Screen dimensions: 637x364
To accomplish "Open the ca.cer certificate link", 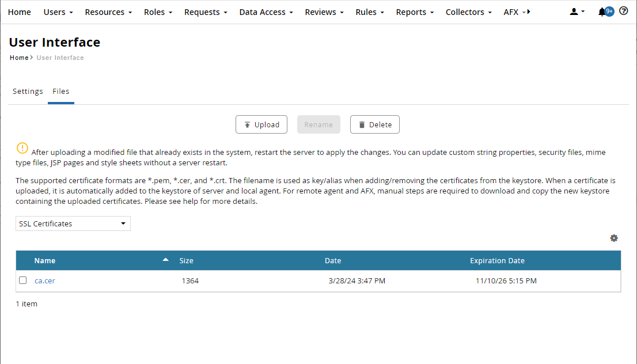I will (x=45, y=281).
